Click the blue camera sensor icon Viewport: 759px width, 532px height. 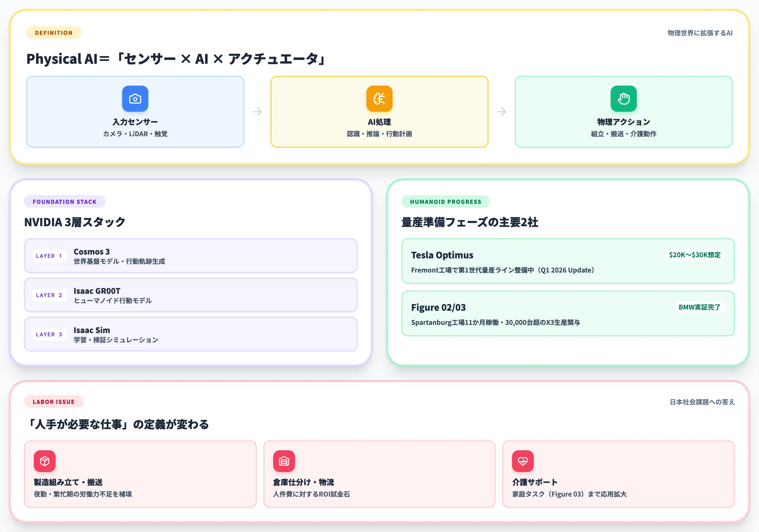coord(135,98)
